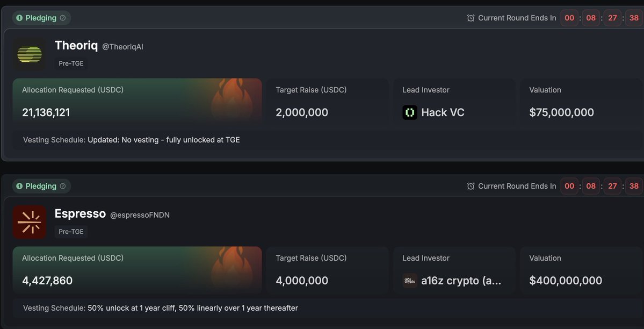Click the Espresso Pledging status badge

(41, 186)
